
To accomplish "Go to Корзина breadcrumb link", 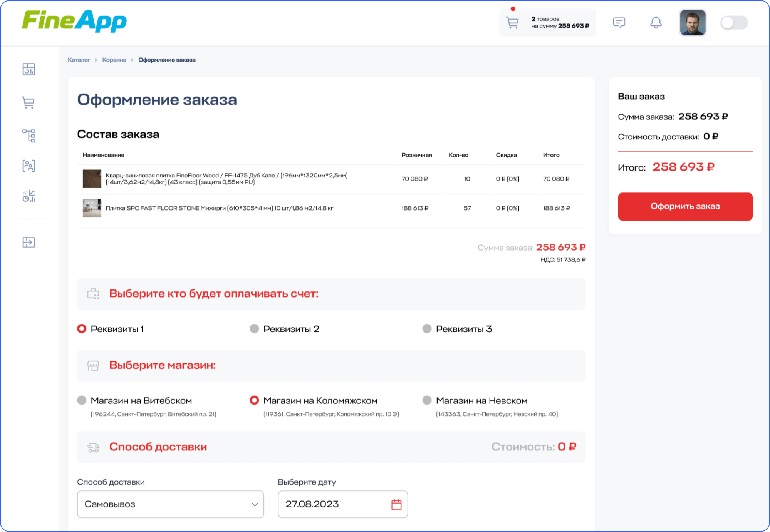I will click(x=114, y=60).
